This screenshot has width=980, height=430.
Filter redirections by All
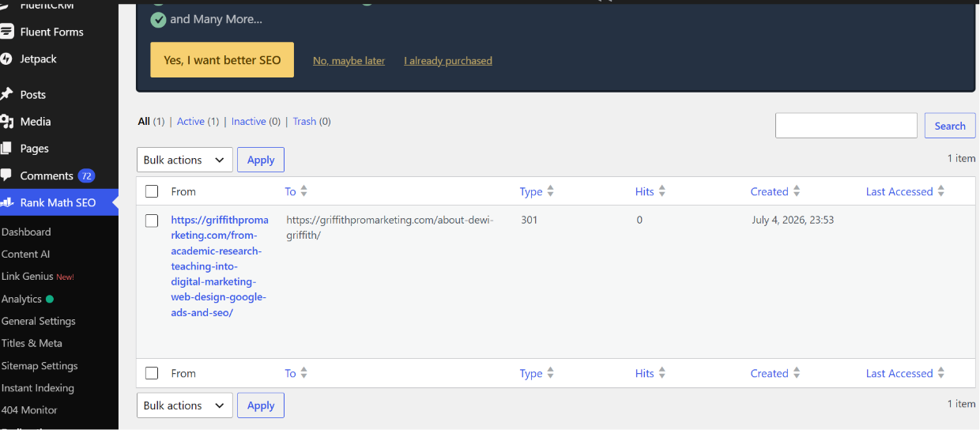click(144, 121)
